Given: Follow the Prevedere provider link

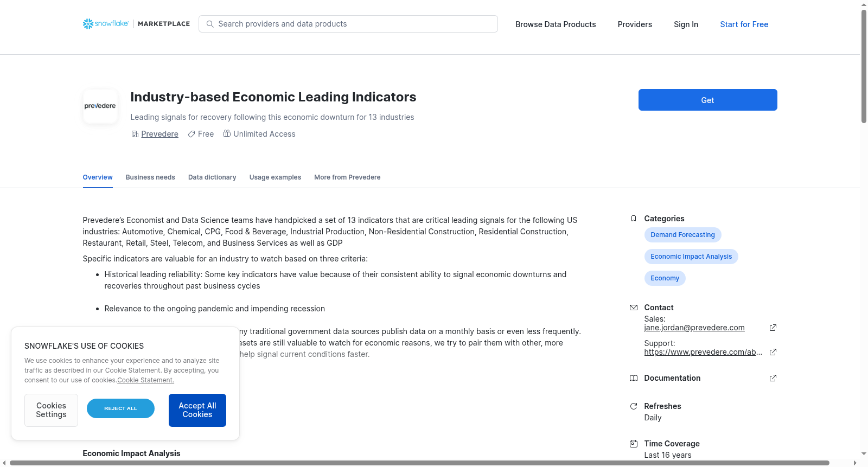Looking at the screenshot, I should pos(159,134).
